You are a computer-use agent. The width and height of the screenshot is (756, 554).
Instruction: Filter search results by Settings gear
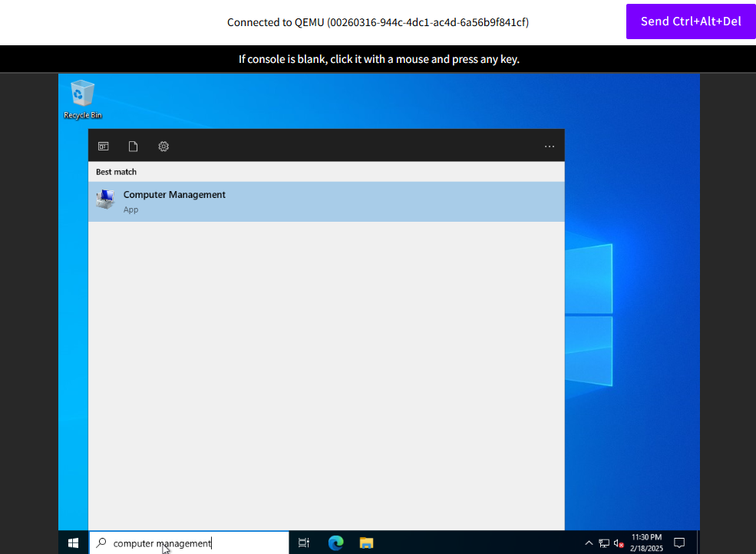pos(163,147)
